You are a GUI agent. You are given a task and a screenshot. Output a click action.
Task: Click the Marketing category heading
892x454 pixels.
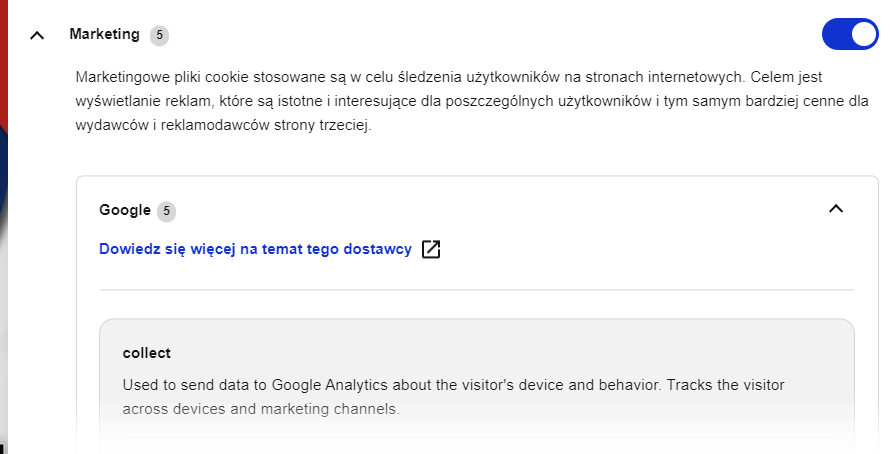104,34
